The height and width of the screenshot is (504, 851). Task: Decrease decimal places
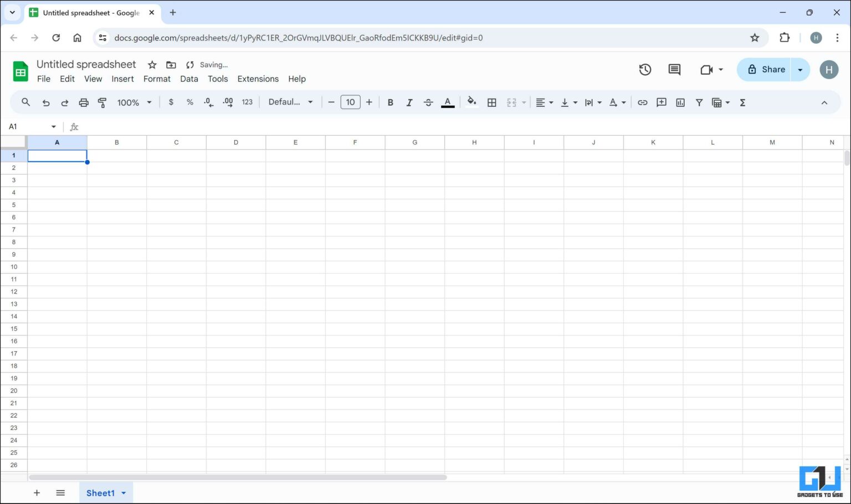coord(208,102)
